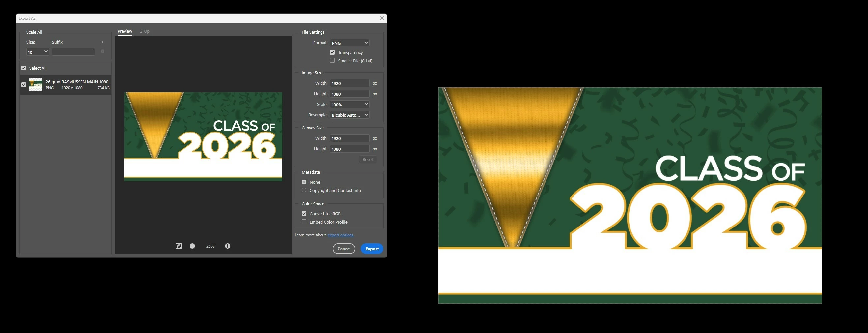
Task: Switch to the Preview tab
Action: [125, 31]
